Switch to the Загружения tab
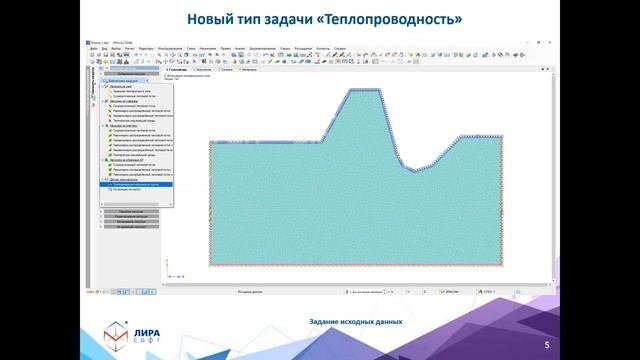Screen dimensions: 640x360 click(x=203, y=69)
